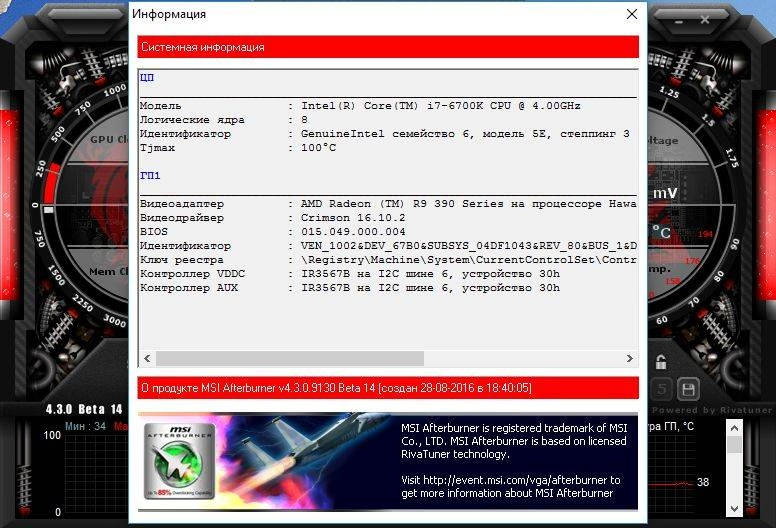Click the info list scroll-right arrow

pos(630,358)
